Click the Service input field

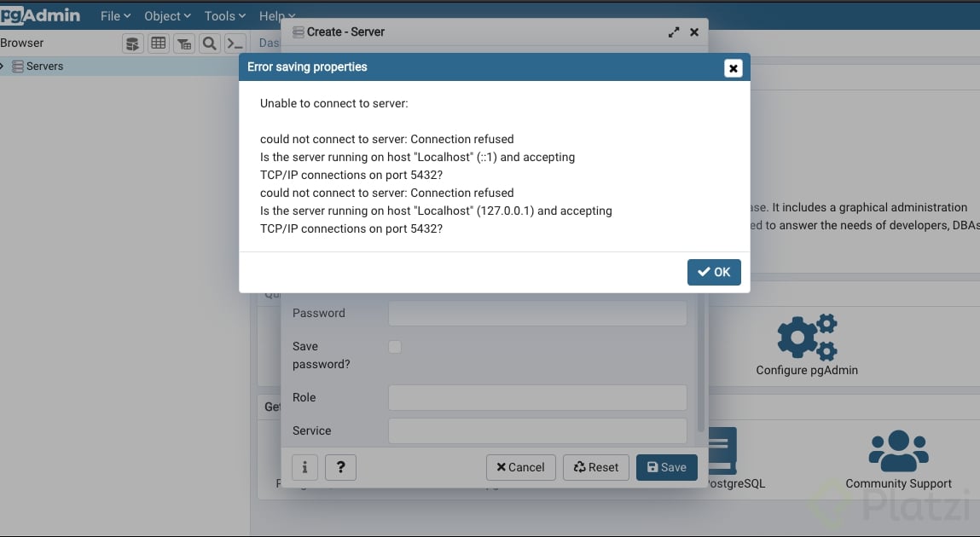click(537, 430)
